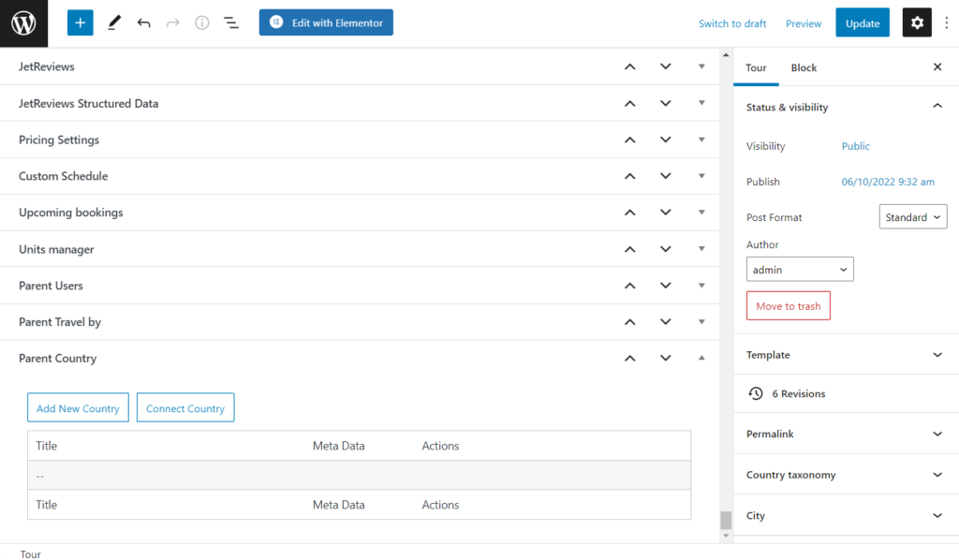This screenshot has width=959, height=560.
Task: Move Parent Users panel up
Action: pyautogui.click(x=630, y=286)
